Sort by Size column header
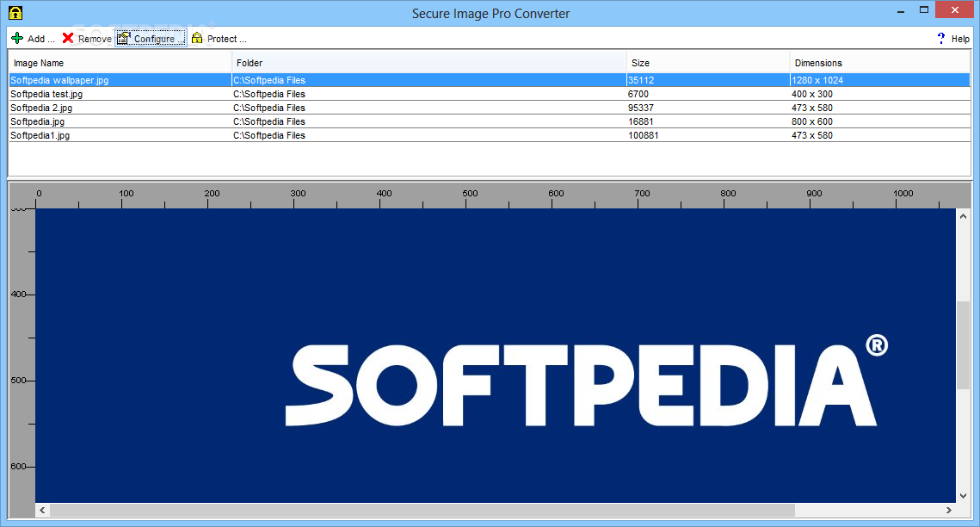The width and height of the screenshot is (980, 527). coord(708,63)
